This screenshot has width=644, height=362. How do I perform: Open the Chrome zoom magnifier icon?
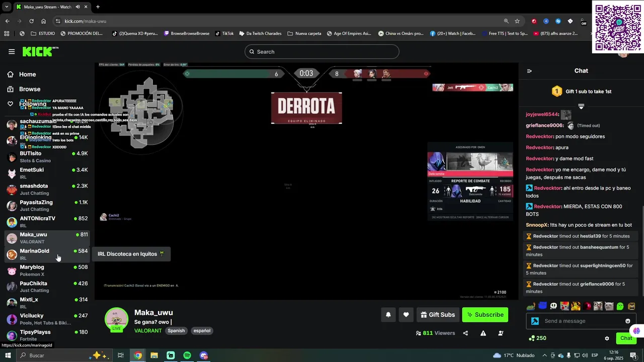click(506, 21)
